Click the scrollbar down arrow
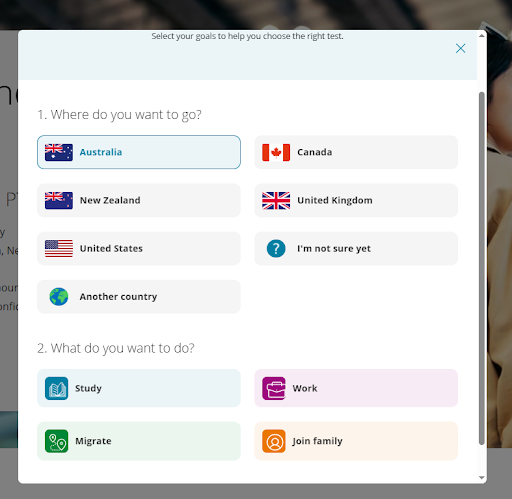The height and width of the screenshot is (499, 512). [x=481, y=478]
